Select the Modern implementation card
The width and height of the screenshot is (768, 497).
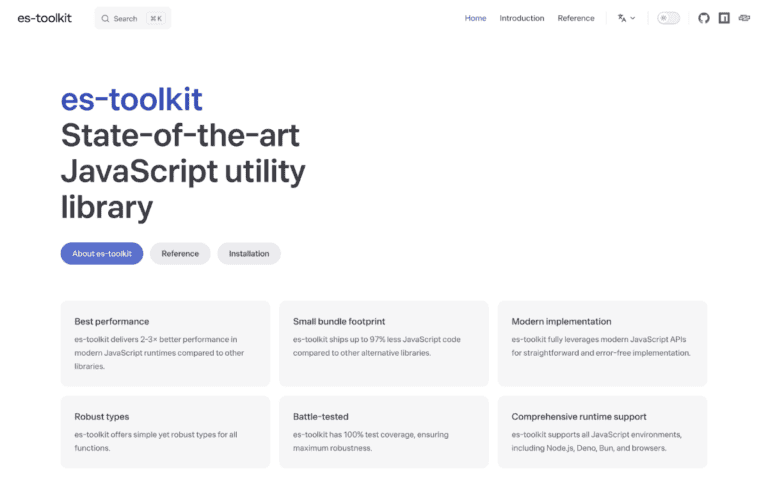[602, 344]
